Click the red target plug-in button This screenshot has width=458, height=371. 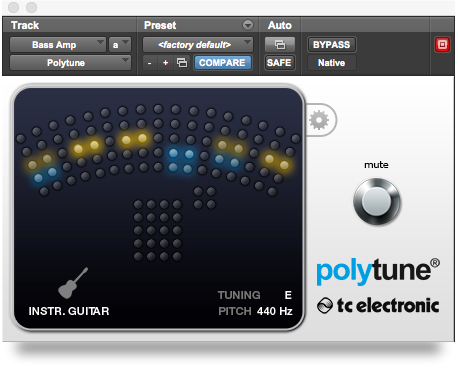[442, 45]
